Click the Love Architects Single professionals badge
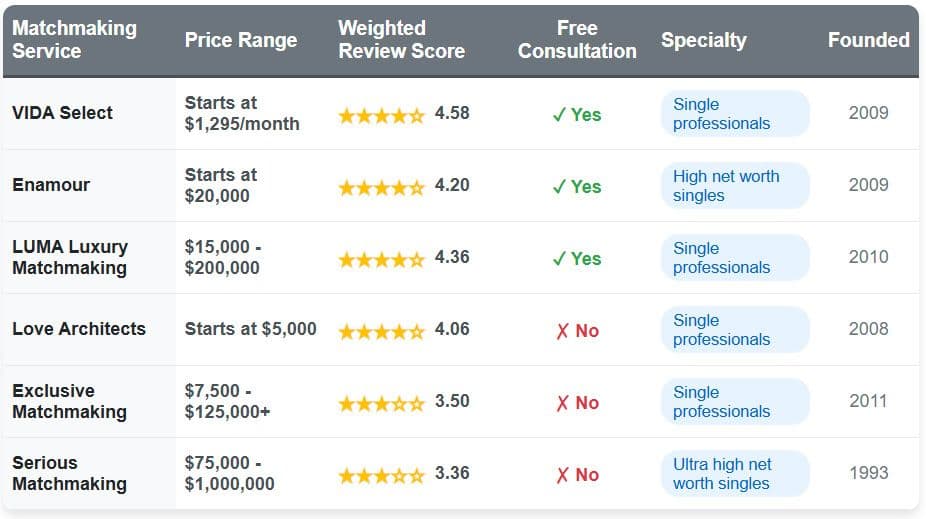Screen dimensions: 926x519 [x=734, y=330]
